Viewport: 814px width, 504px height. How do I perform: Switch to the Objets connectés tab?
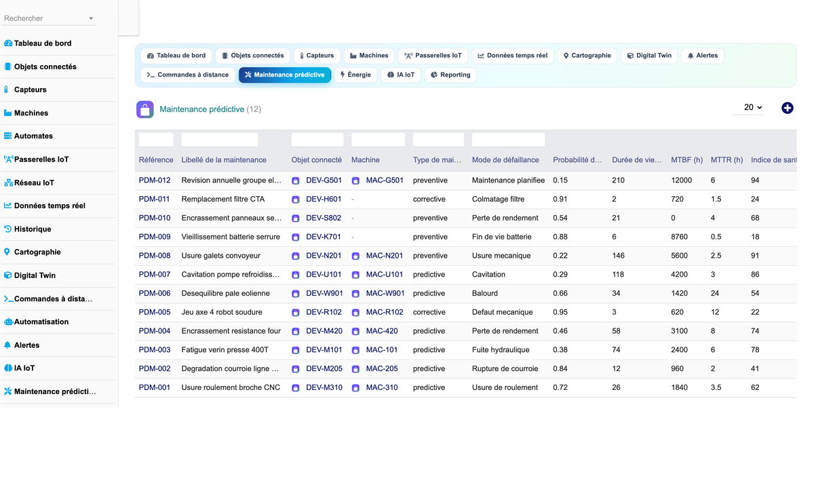pyautogui.click(x=253, y=56)
